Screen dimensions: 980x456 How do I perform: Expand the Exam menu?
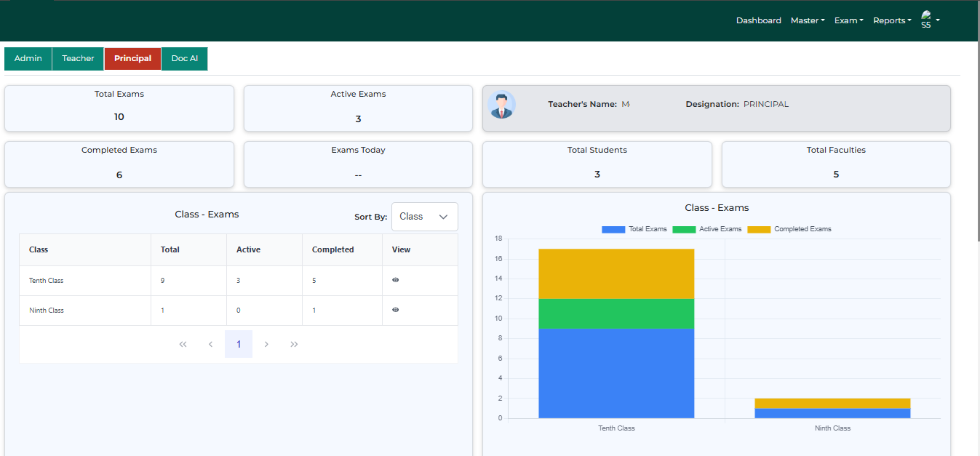click(848, 20)
